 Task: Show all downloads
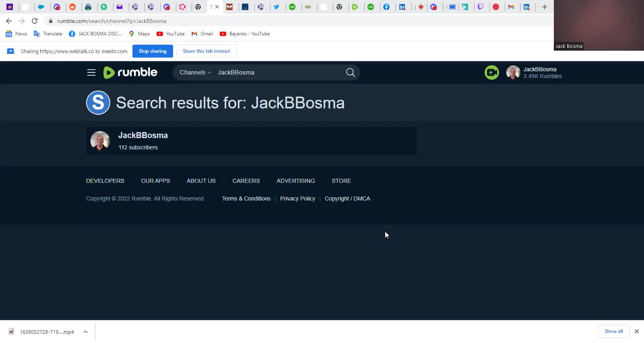pyautogui.click(x=613, y=331)
